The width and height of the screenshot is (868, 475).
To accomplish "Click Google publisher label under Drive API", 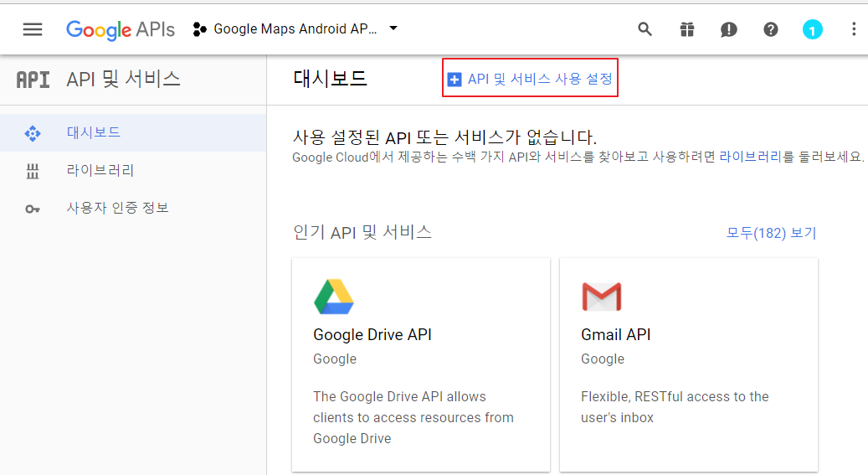I will 335,359.
